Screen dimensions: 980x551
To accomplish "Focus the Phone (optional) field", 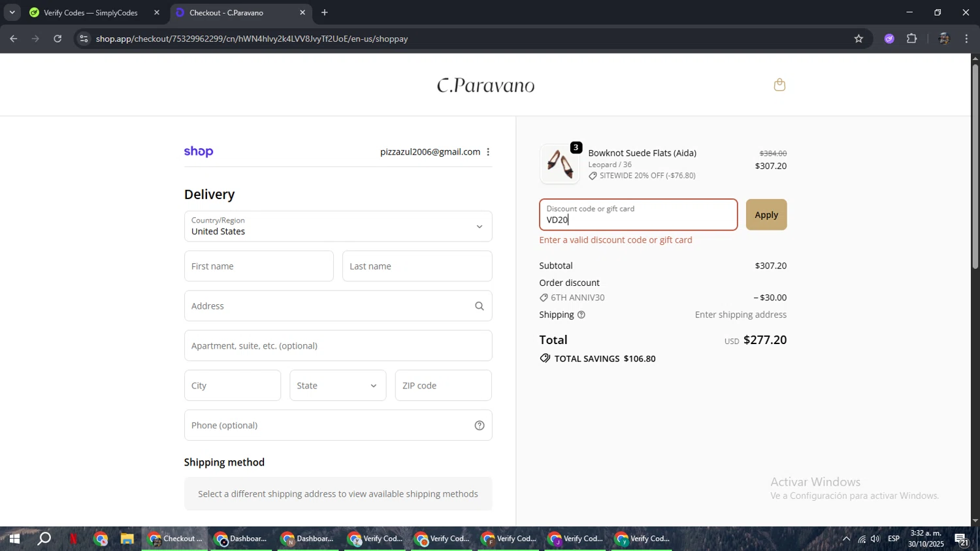I will click(338, 426).
